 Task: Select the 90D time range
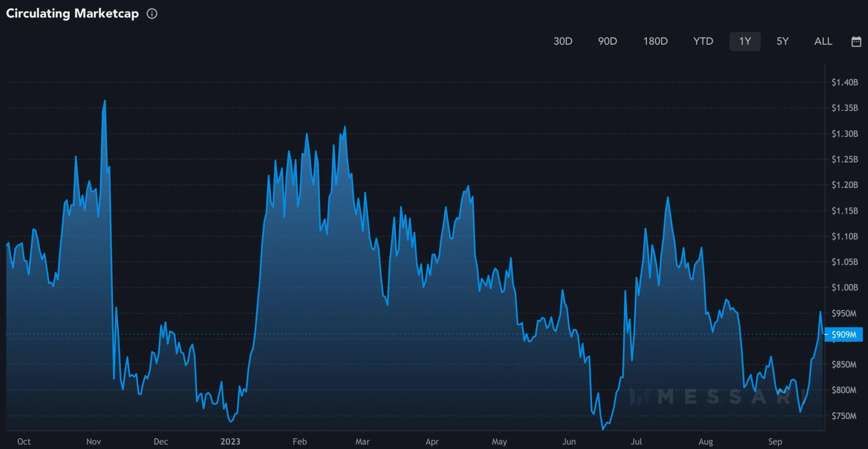coord(608,41)
